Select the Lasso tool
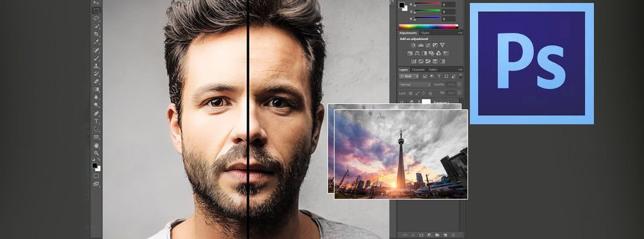644x239 pixels. 97,19
